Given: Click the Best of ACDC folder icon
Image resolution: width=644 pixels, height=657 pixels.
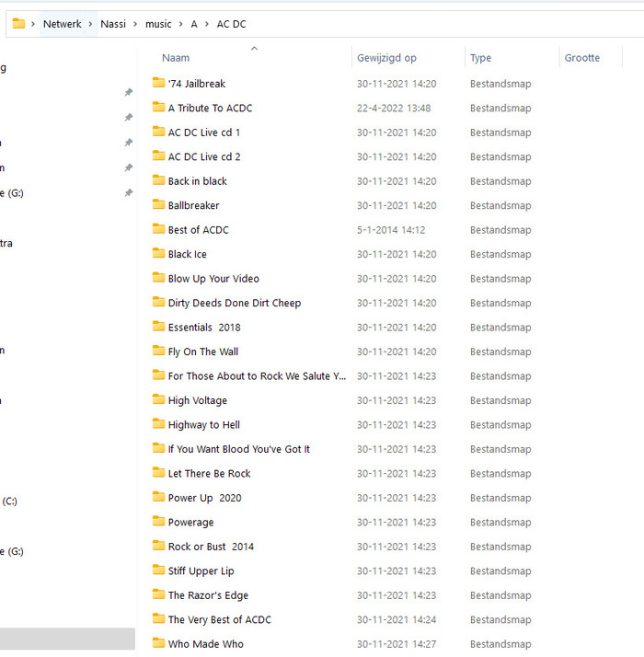Looking at the screenshot, I should click(x=158, y=229).
